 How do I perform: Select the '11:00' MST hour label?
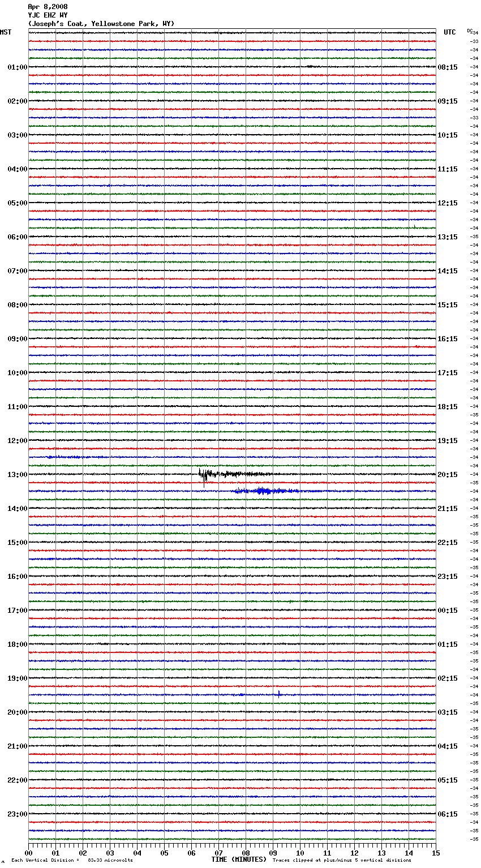pos(18,407)
